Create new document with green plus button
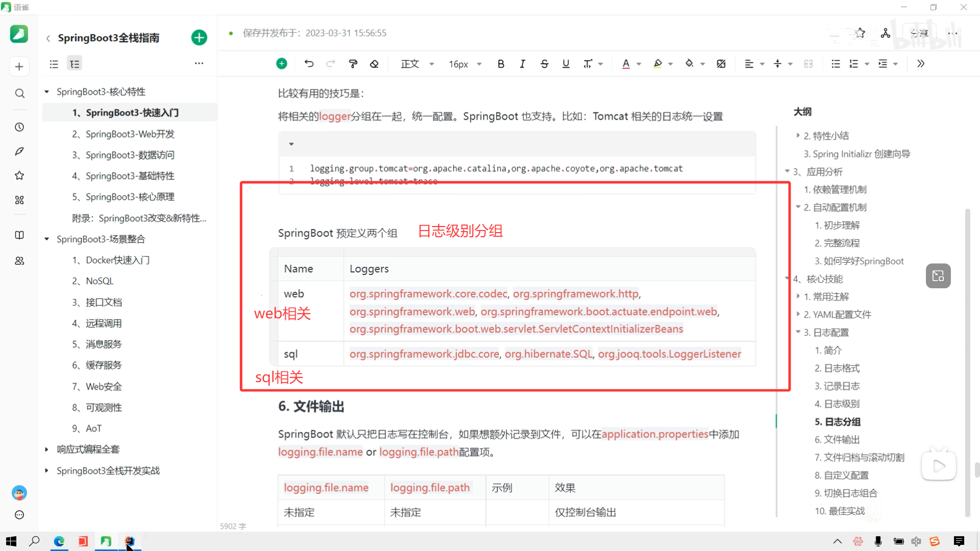980x551 pixels. click(199, 38)
